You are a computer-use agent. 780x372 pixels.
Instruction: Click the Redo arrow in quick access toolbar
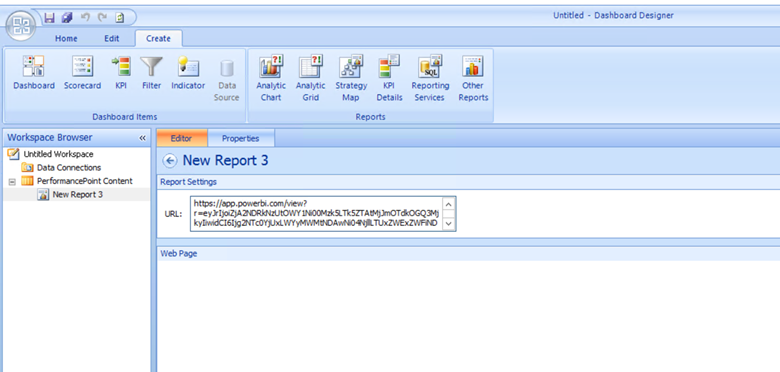pos(102,17)
